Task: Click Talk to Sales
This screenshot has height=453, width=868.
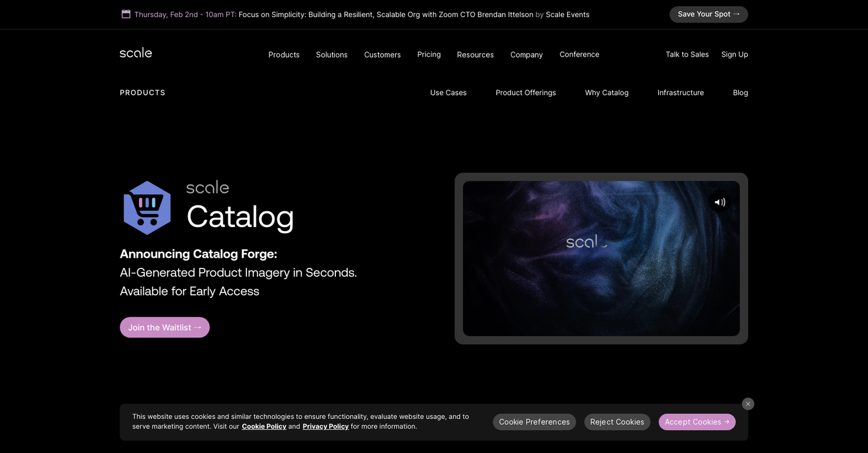Action: tap(687, 54)
